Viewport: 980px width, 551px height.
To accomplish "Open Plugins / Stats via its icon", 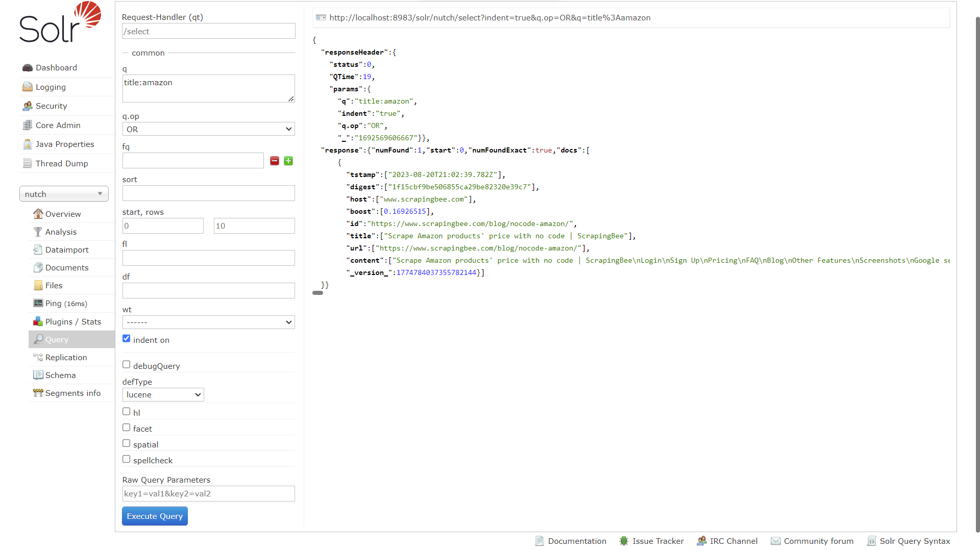I will [38, 321].
